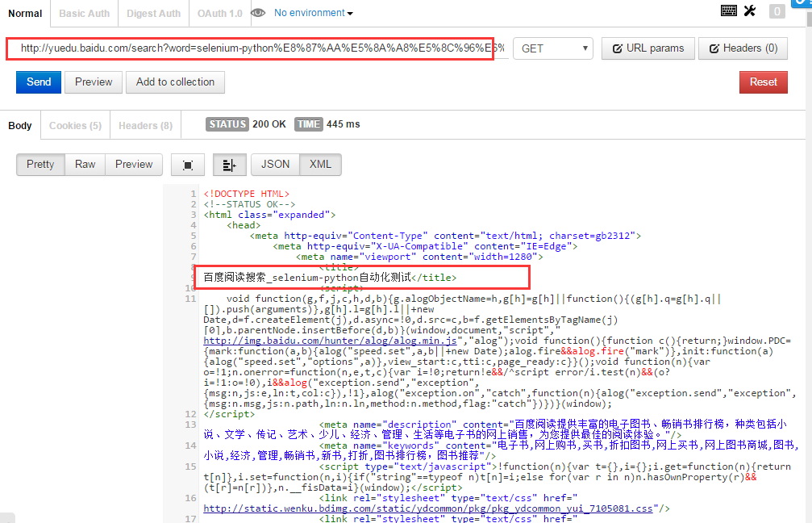Switch to the Digest Auth tab
The height and width of the screenshot is (523, 812).
coord(153,14)
